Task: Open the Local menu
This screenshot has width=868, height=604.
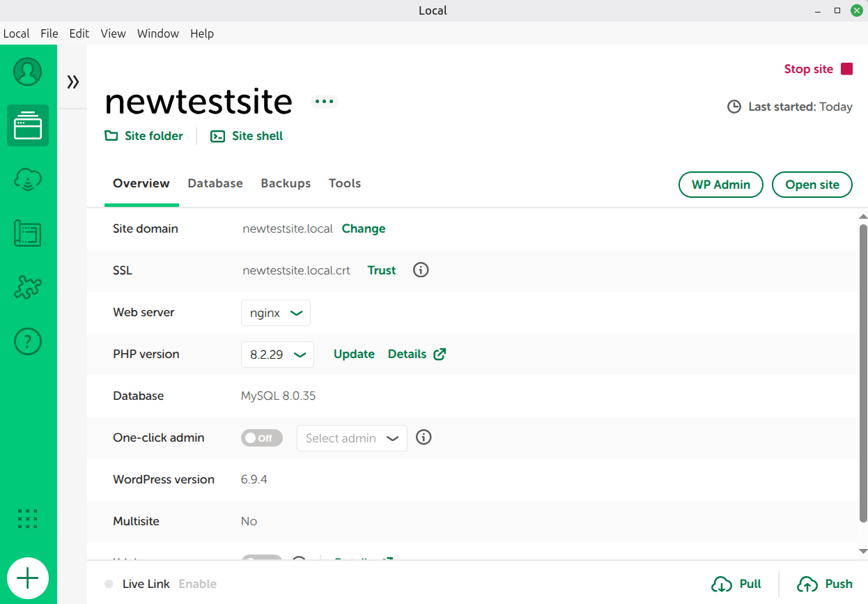Action: pos(16,33)
